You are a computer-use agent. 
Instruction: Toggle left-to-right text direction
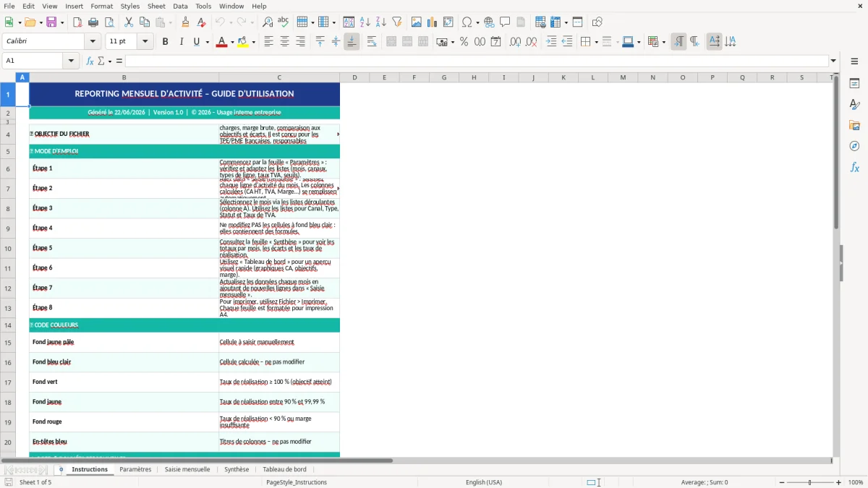[678, 42]
